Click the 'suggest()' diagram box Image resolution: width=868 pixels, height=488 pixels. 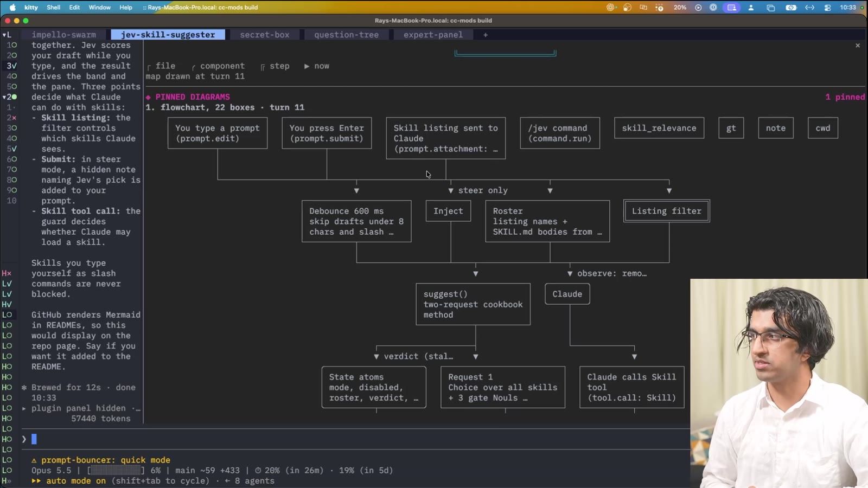tap(473, 304)
